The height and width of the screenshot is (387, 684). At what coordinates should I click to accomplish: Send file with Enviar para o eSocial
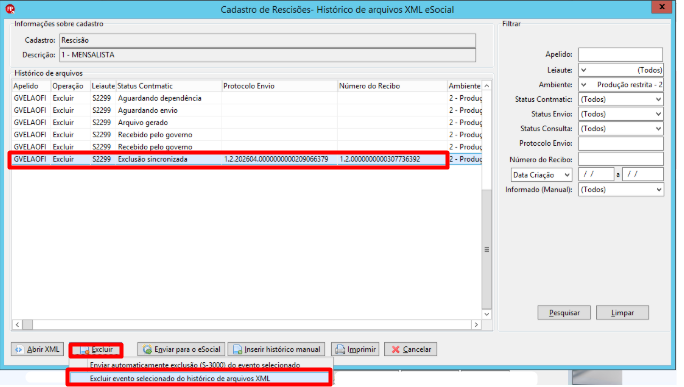pos(181,349)
